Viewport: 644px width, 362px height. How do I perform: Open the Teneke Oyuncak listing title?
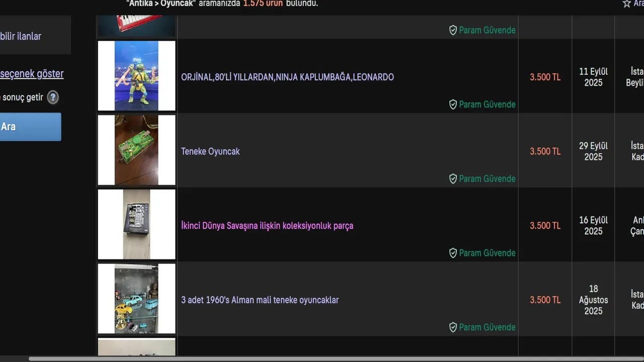click(x=210, y=151)
